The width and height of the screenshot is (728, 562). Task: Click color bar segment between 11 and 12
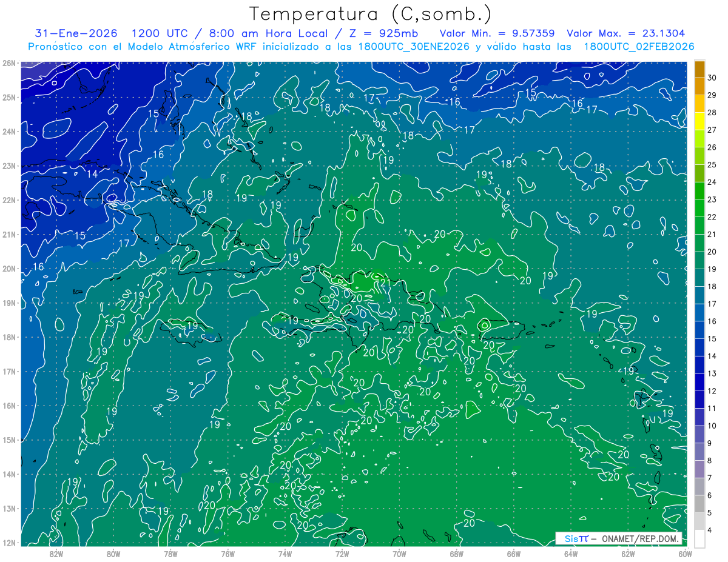[x=699, y=400]
